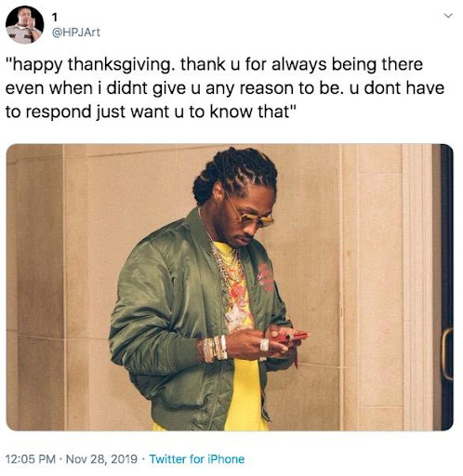463x476 pixels.
Task: Click the tweet line starting "to respond"
Action: pyautogui.click(x=152, y=112)
